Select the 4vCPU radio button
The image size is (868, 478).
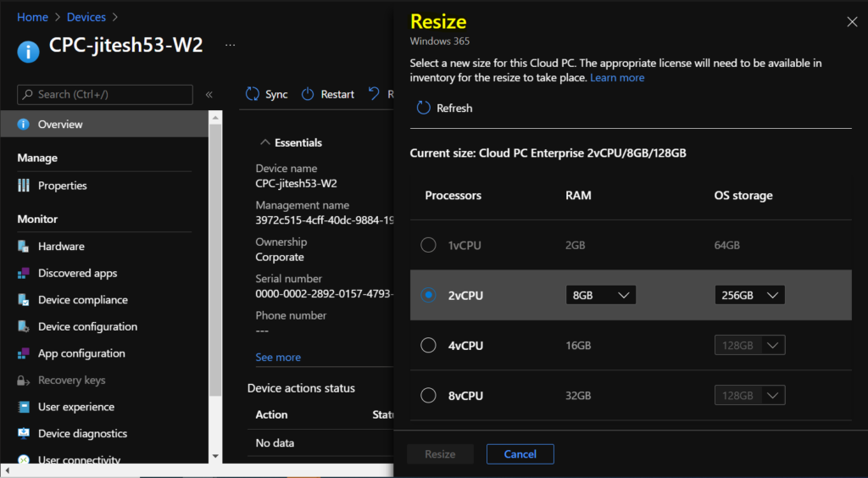point(428,345)
